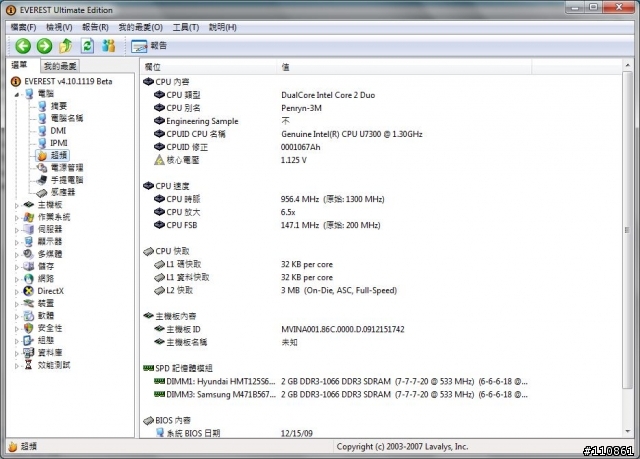
Task: Click the 軟體 software icon
Action: pyautogui.click(x=29, y=316)
